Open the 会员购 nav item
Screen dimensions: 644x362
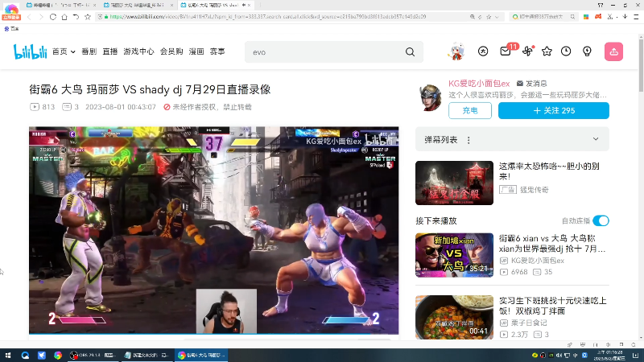[171, 51]
